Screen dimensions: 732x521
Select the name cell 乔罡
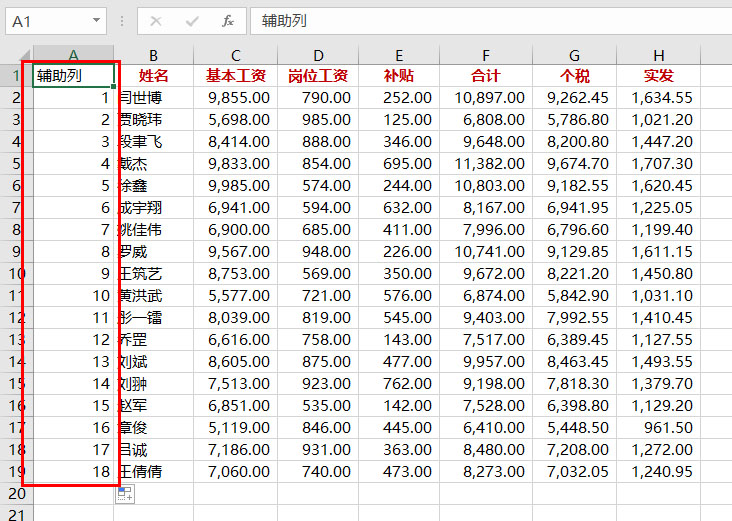[154, 339]
